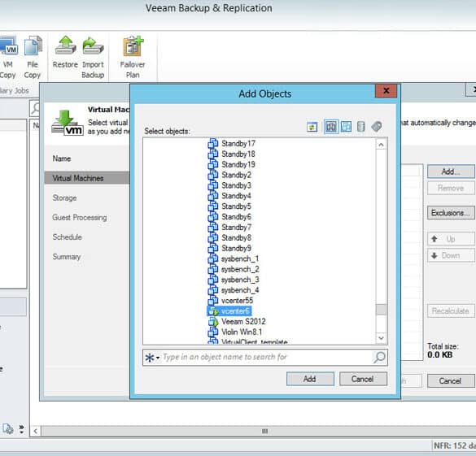The image size is (476, 456).
Task: Click the Remove button in the wizard
Action: click(451, 188)
